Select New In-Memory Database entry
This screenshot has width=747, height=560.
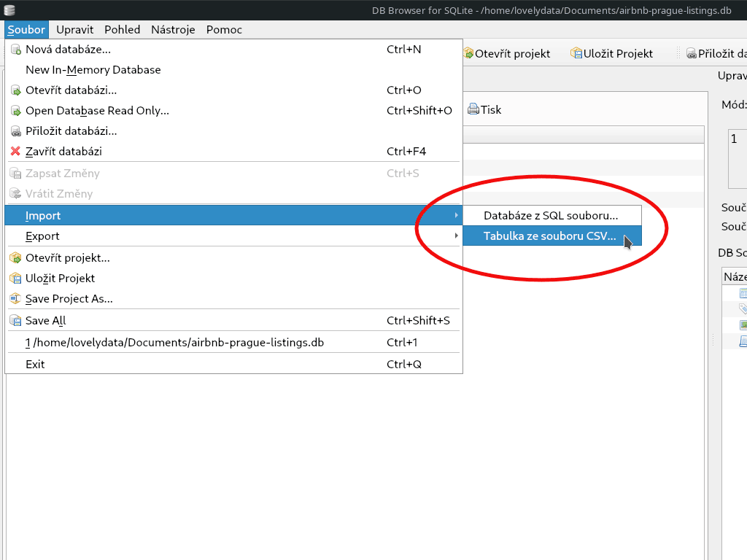point(233,70)
